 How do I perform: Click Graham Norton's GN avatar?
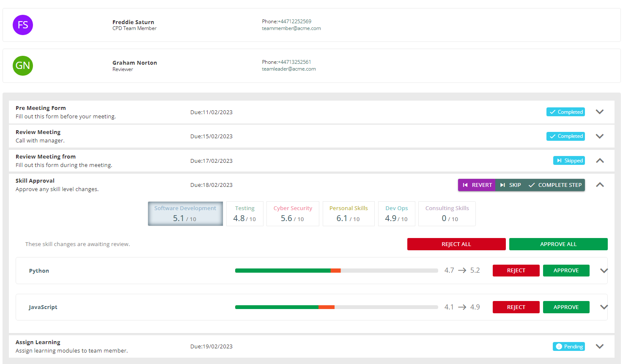23,66
